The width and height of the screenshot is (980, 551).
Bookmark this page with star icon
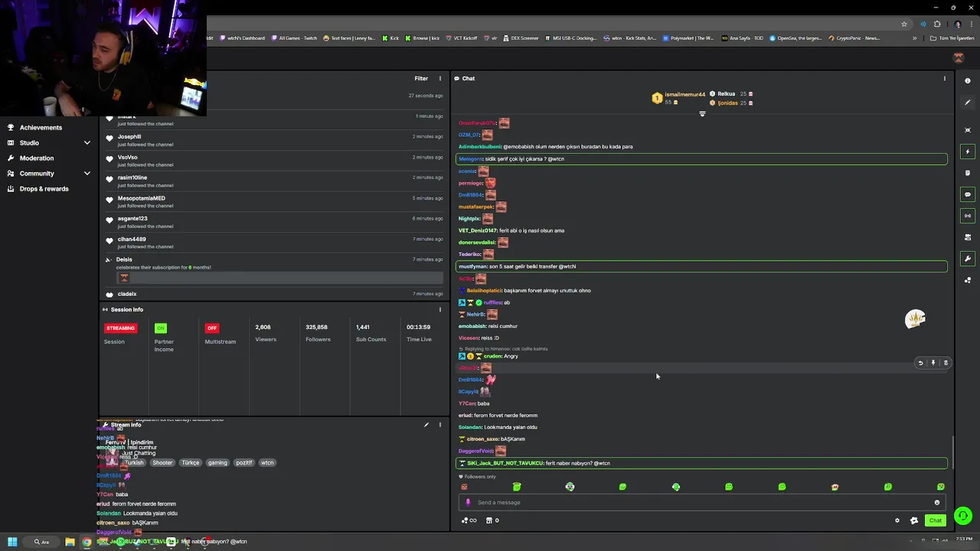[x=904, y=24]
